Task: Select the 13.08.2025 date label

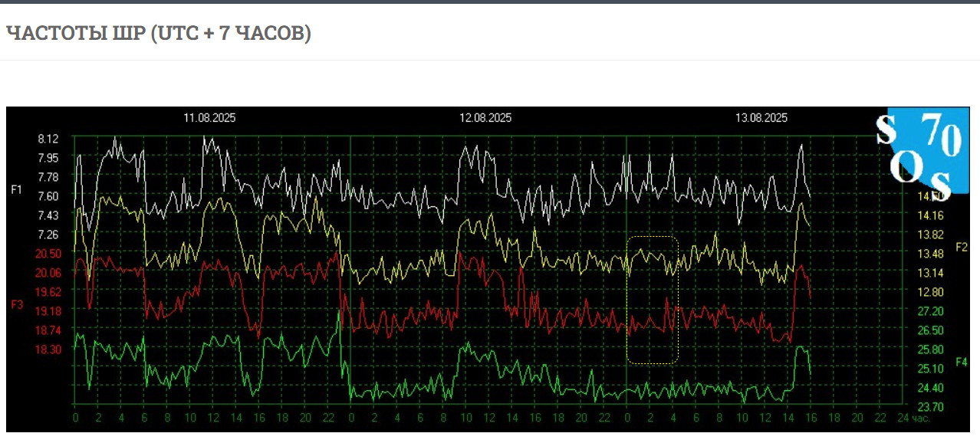Action: (761, 118)
